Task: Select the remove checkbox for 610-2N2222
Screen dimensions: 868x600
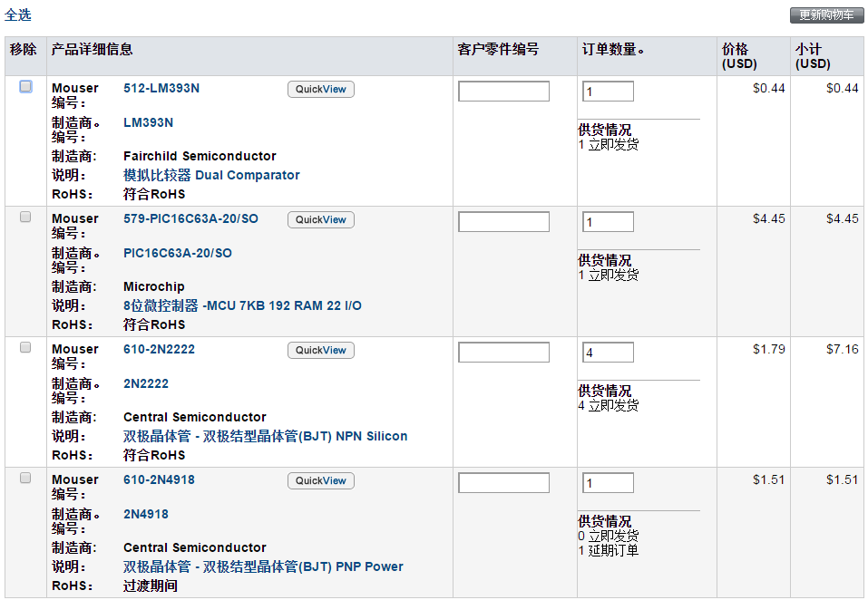Action: pyautogui.click(x=25, y=347)
